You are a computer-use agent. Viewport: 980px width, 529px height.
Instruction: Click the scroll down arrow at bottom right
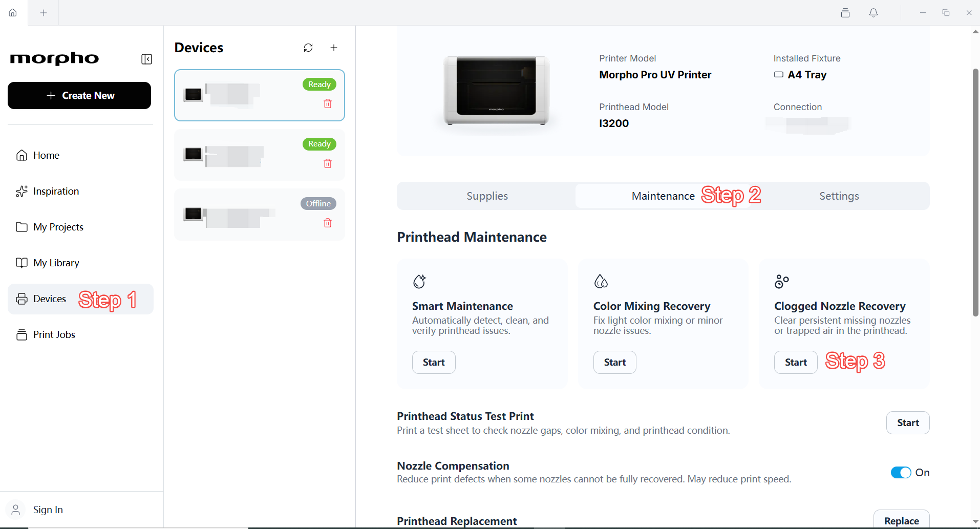coord(975,521)
